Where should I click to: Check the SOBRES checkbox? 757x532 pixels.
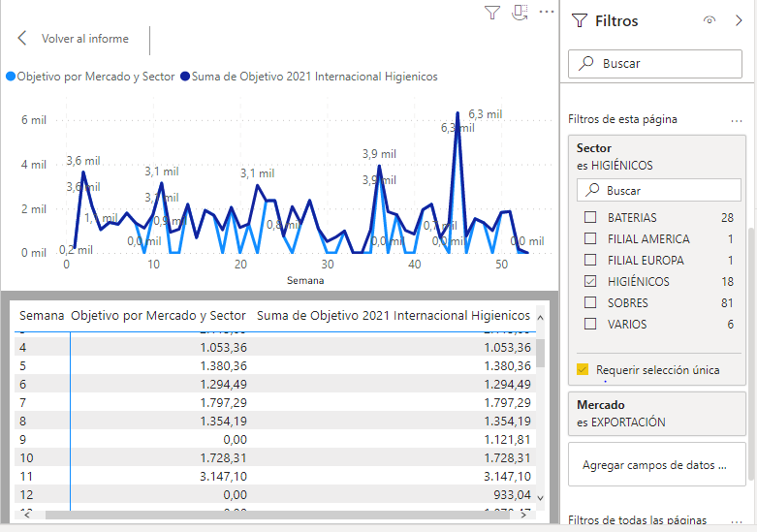click(x=590, y=302)
